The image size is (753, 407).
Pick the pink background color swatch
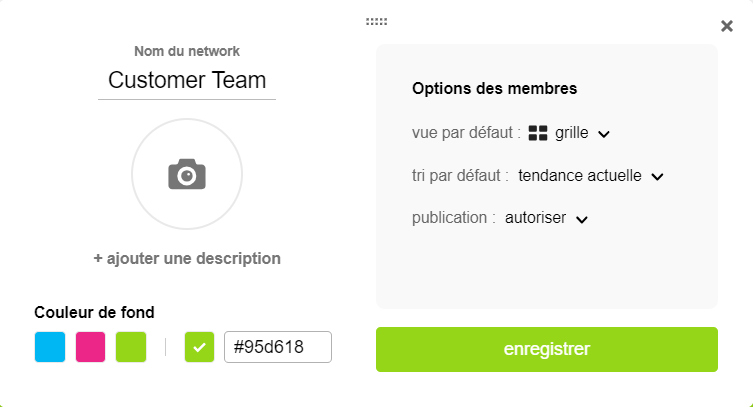(x=91, y=347)
